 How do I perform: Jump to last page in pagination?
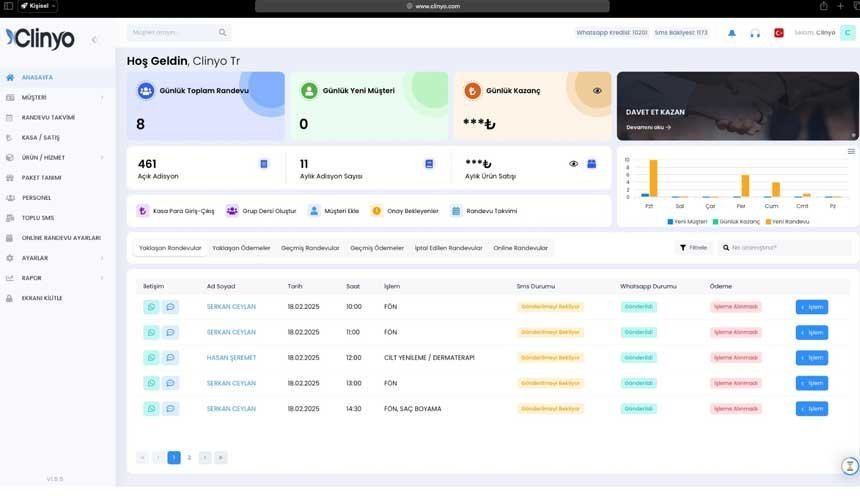(x=220, y=457)
